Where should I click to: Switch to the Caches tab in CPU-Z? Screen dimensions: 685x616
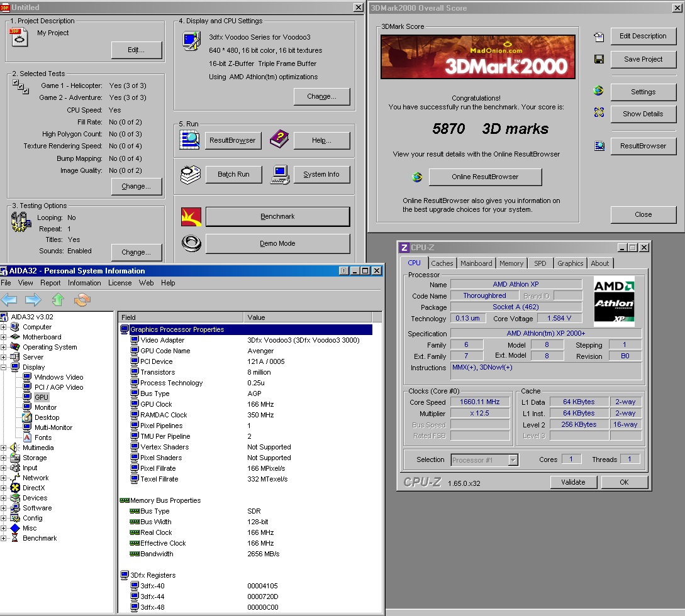(442, 263)
